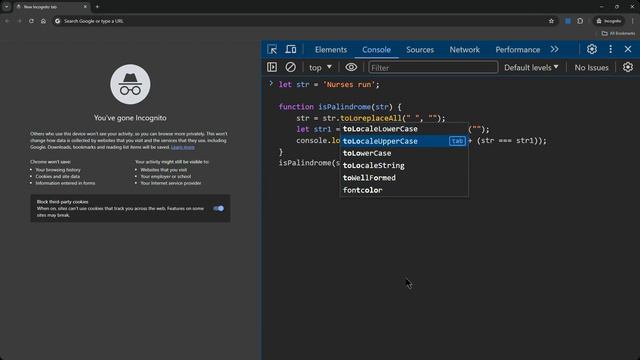The image size is (640, 360).
Task: Click 'Your browsing history' list item
Action: (x=58, y=170)
